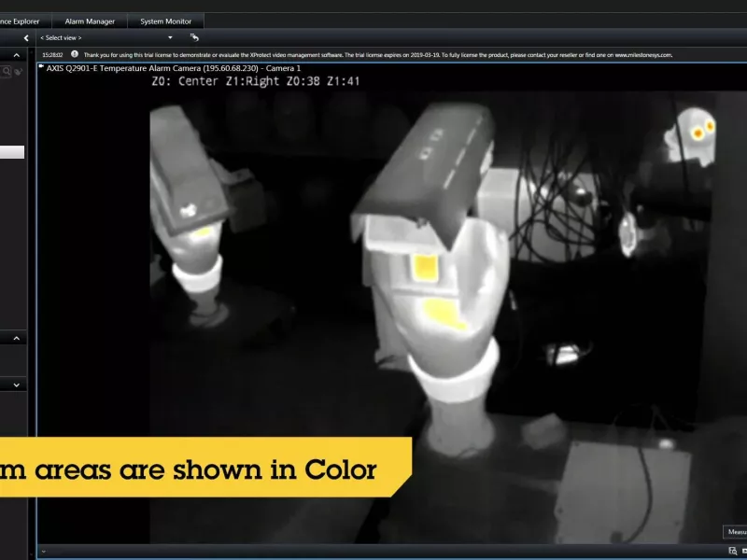Viewport: 747px width, 560px height.
Task: Click the reload view icon beside Select view
Action: [194, 37]
